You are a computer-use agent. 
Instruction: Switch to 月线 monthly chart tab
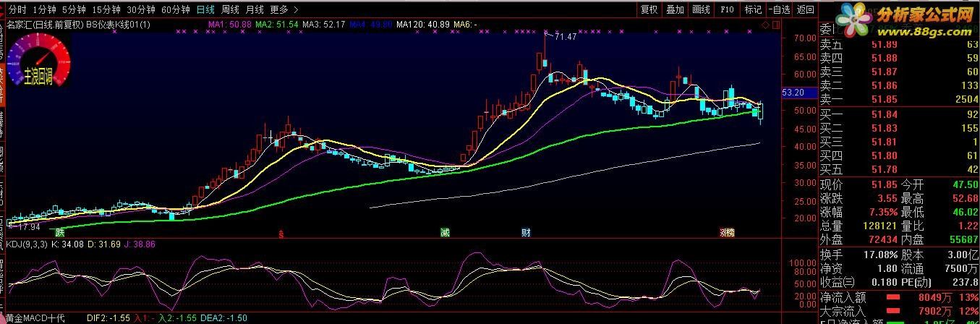(254, 9)
